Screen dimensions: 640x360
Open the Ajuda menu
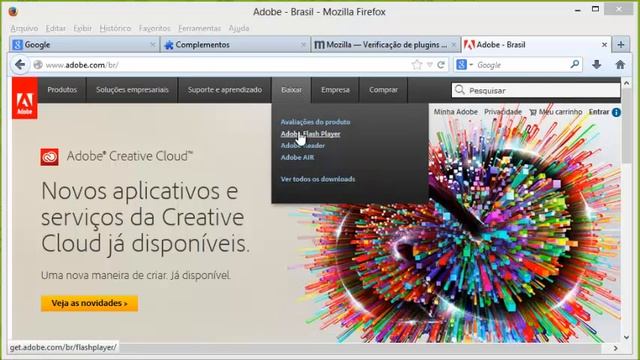point(239,28)
